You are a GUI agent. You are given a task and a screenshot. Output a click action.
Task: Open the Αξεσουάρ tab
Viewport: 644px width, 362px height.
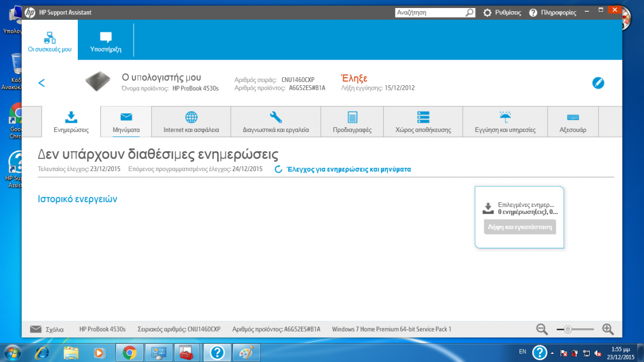coord(573,122)
